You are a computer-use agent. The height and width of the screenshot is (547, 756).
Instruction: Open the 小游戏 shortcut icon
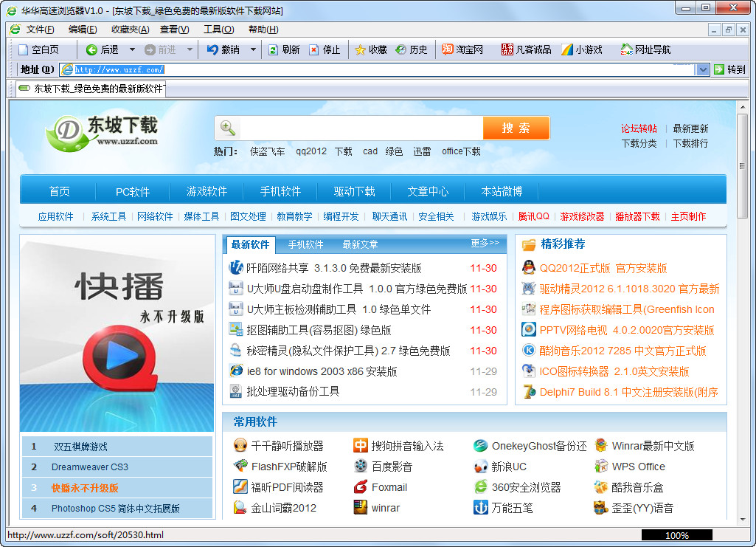(x=567, y=49)
